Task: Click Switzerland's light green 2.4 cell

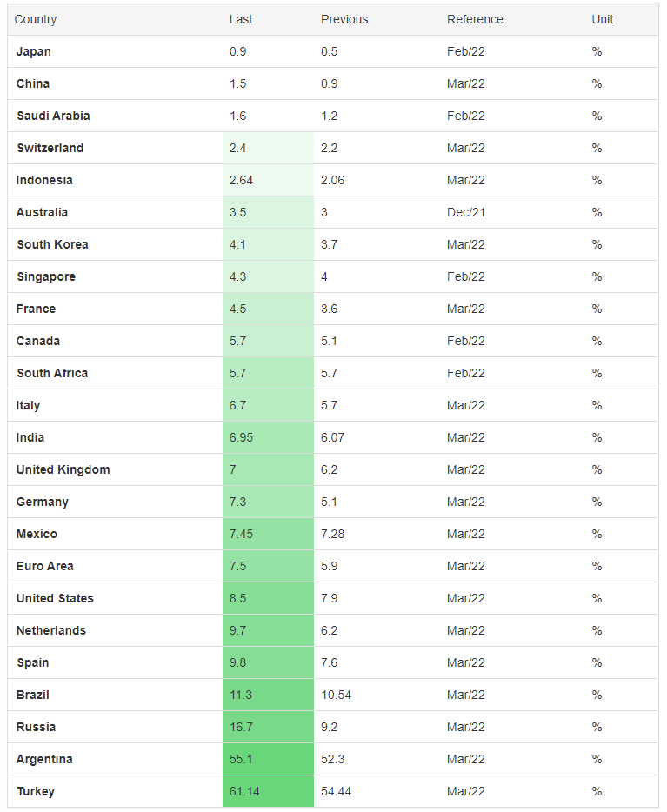Action: (x=268, y=148)
